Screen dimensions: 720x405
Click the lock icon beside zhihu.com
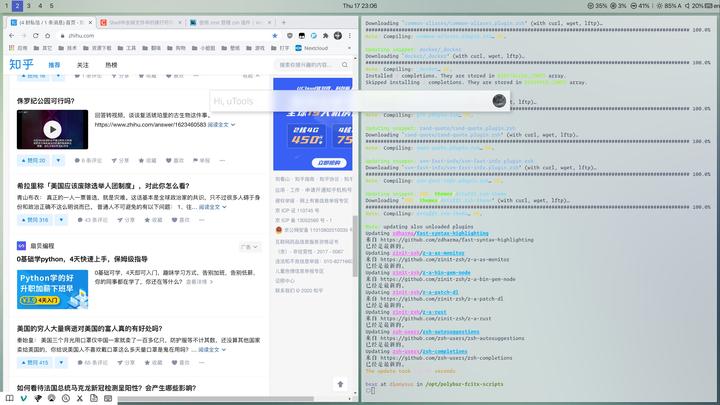(62, 36)
